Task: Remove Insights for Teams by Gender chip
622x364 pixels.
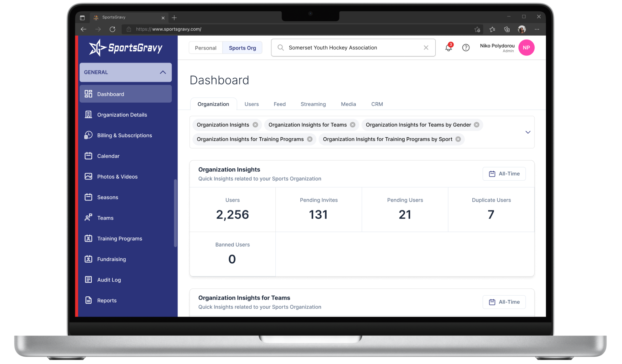Action: tap(477, 125)
